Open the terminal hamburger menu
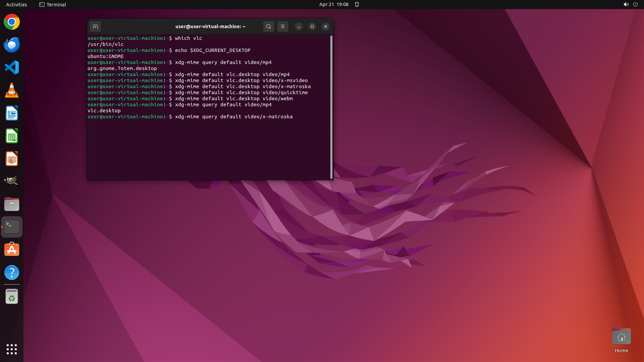 282,26
